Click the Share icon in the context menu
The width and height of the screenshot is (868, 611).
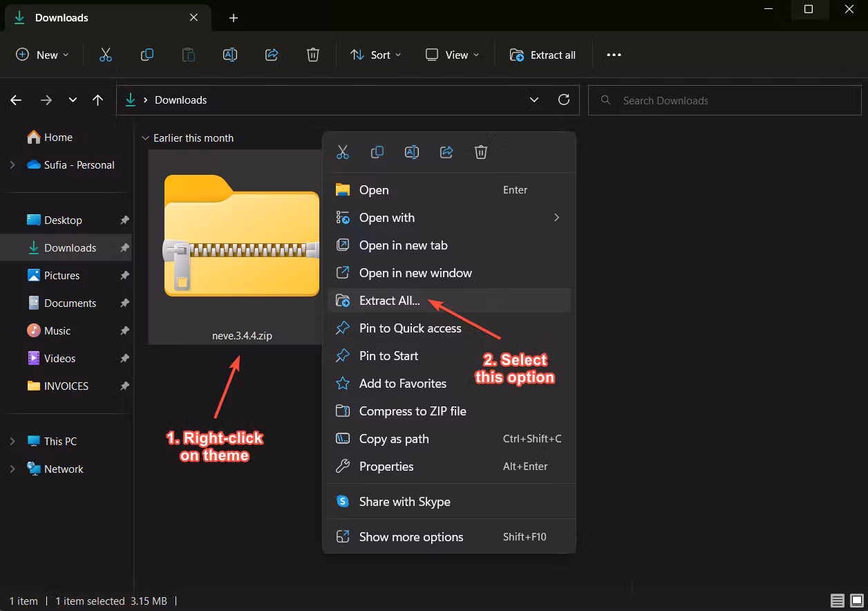point(446,151)
